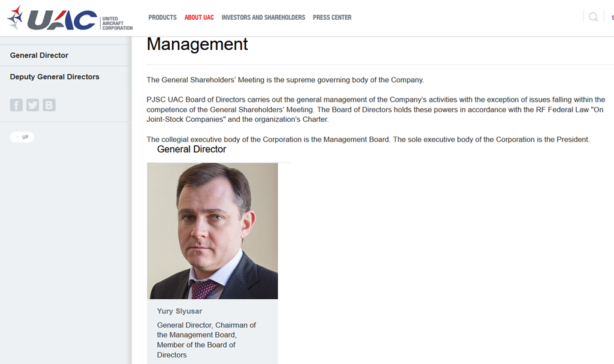
Task: Switch language via the UK flag icon
Action: point(612,17)
